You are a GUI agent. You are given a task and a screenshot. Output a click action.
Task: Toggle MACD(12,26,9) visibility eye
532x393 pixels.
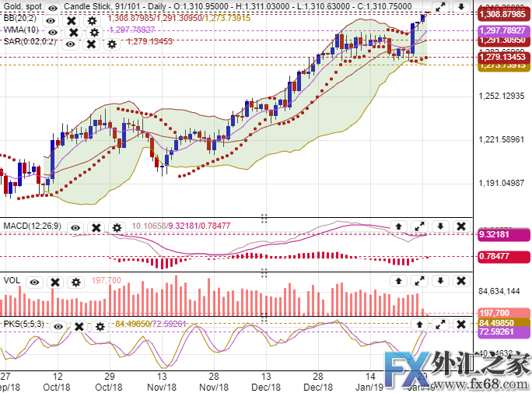tap(76, 228)
